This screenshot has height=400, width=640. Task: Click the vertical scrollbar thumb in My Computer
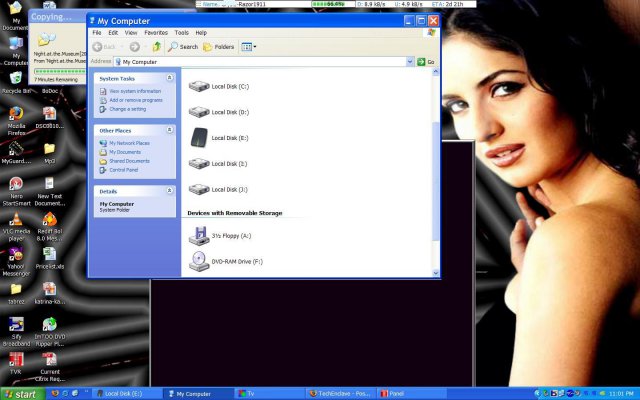(436, 182)
